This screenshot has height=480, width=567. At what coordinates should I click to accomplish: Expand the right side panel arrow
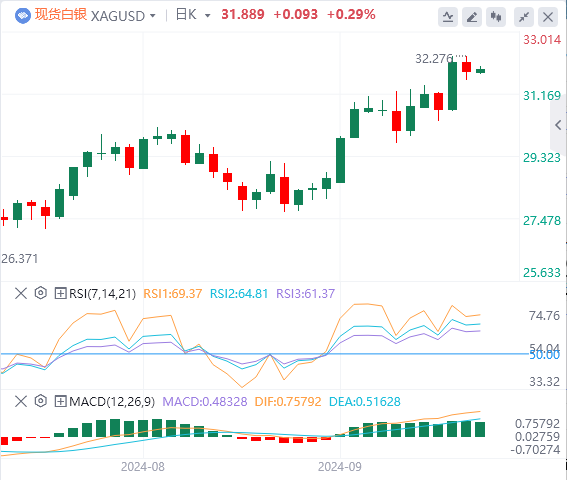(x=558, y=125)
